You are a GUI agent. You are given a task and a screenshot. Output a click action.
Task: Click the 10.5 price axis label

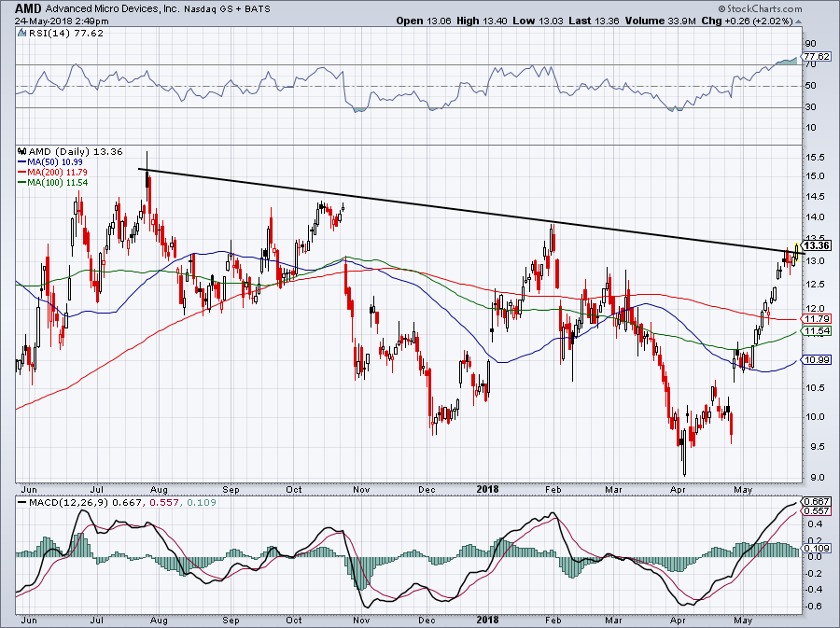point(815,388)
